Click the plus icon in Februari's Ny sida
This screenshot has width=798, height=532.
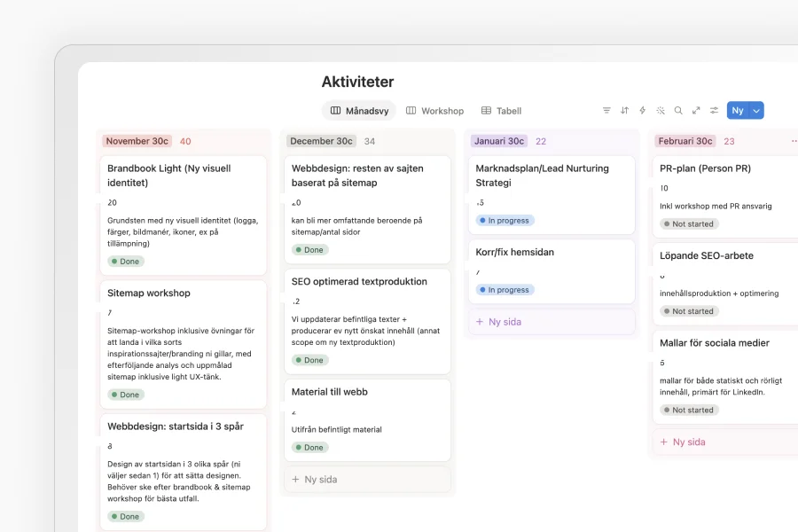coord(663,442)
